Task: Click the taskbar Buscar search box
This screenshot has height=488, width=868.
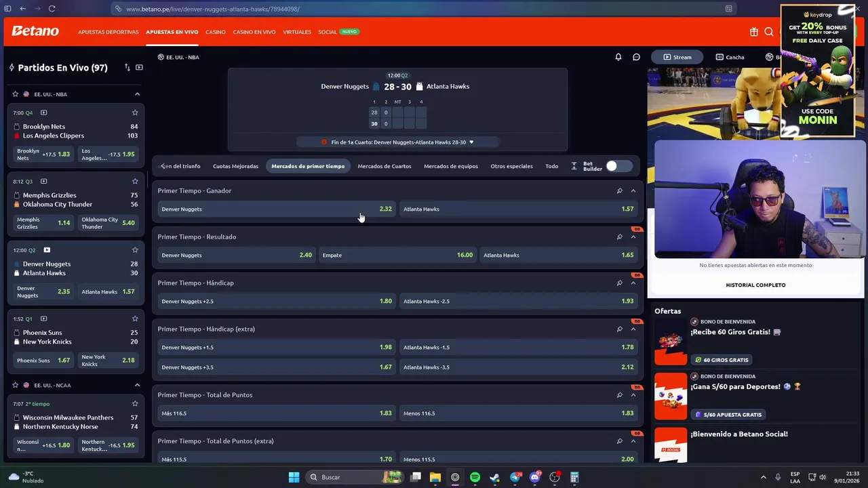Action: pyautogui.click(x=356, y=477)
